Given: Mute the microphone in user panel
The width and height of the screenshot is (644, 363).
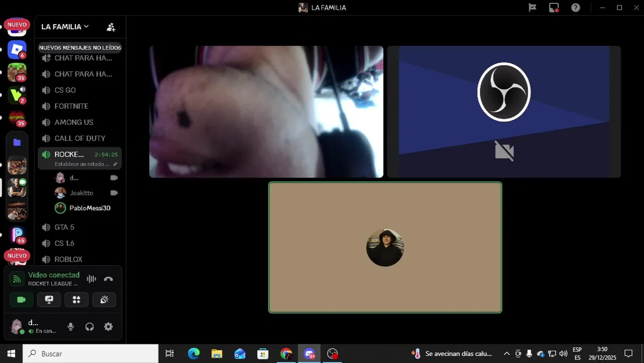Looking at the screenshot, I should pyautogui.click(x=71, y=327).
